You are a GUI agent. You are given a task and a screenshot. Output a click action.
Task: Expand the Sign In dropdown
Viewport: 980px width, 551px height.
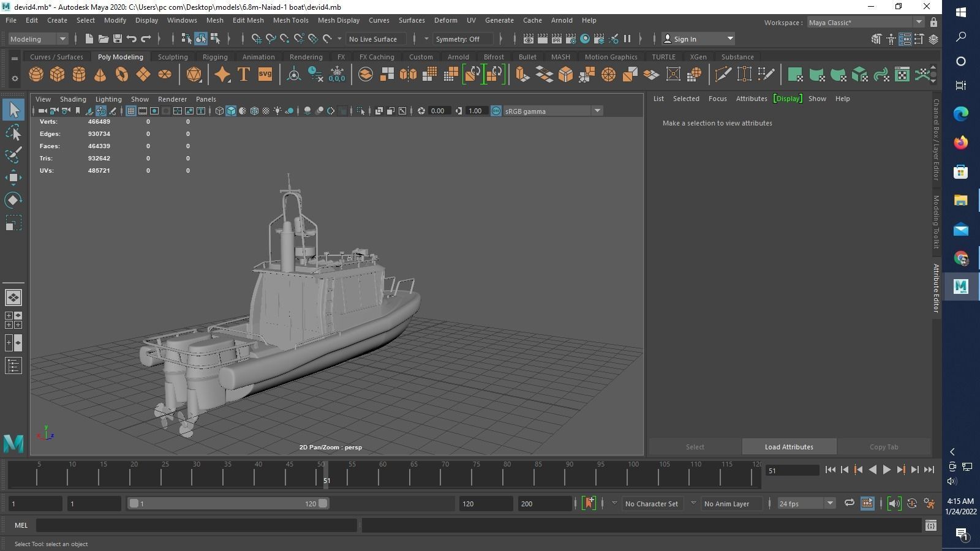point(698,39)
